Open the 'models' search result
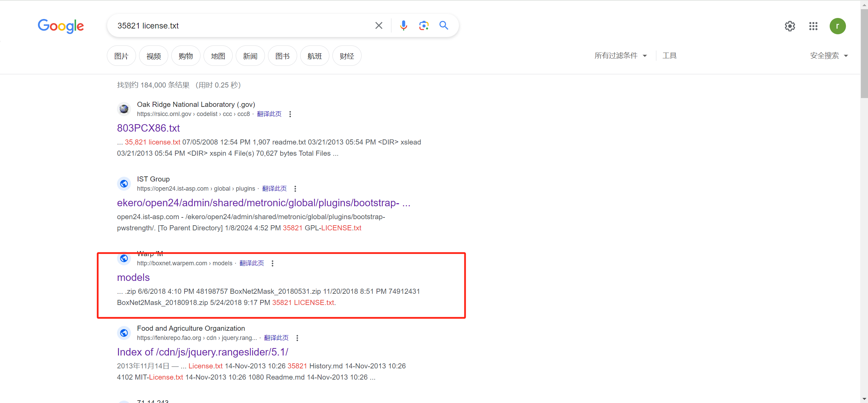868x403 pixels. coord(133,277)
